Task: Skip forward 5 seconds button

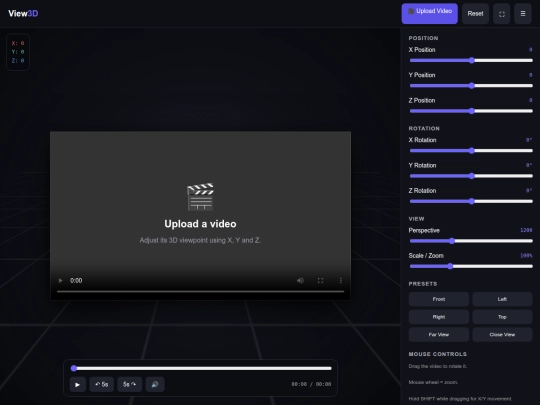Action: (129, 384)
